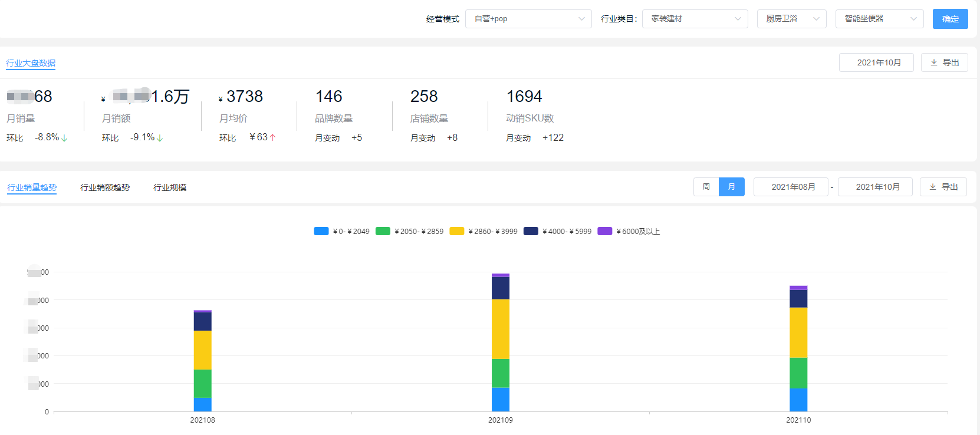The width and height of the screenshot is (980, 435).
Task: Click the ¥2860-¥3999 yellow legend swatch
Action: coord(457,231)
